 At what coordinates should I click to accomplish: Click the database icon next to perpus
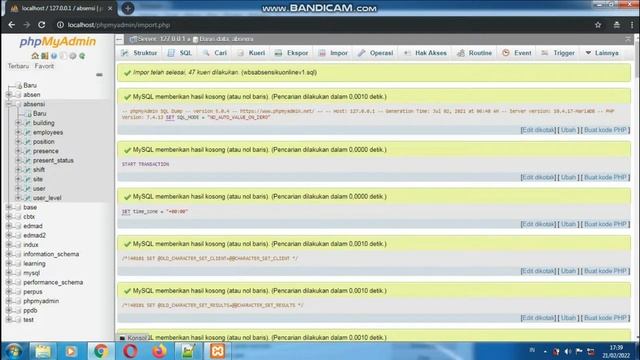click(18, 292)
